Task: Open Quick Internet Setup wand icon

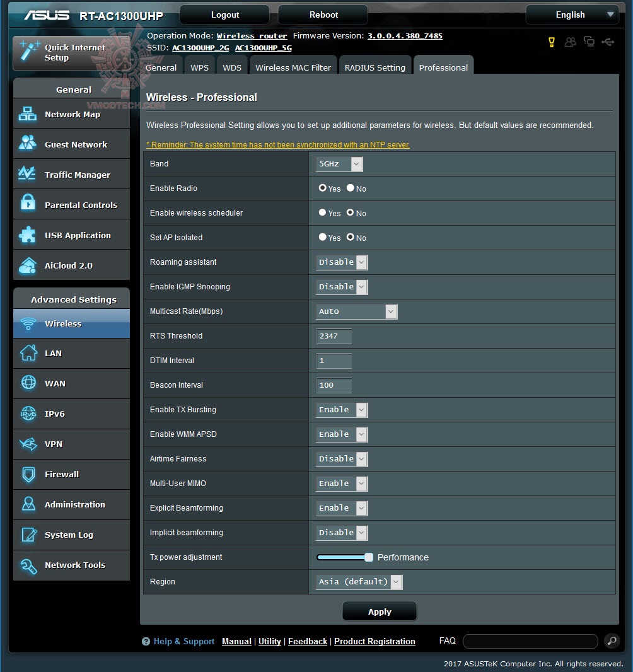Action: coord(29,52)
